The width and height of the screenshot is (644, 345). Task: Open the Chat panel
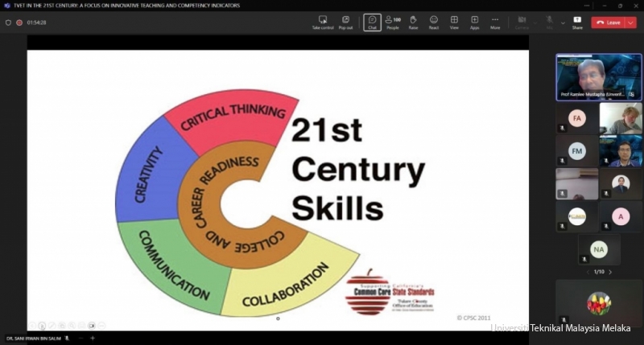click(x=372, y=22)
